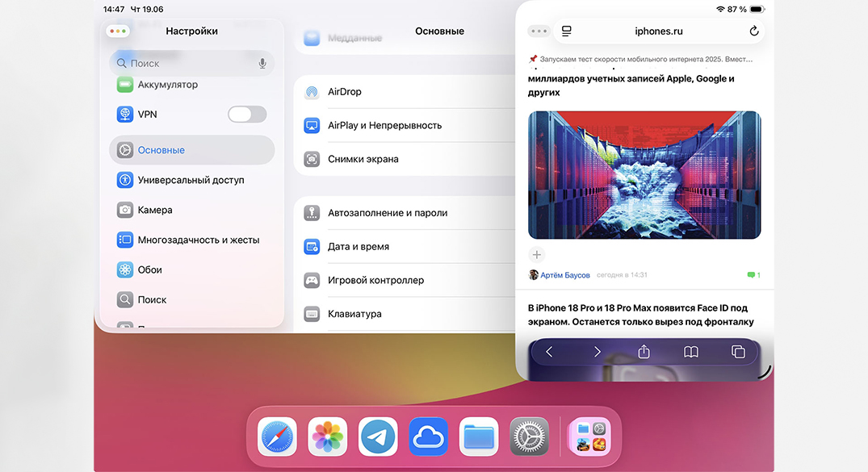The width and height of the screenshot is (868, 472).
Task: Expand the plus button below article image
Action: (x=537, y=255)
